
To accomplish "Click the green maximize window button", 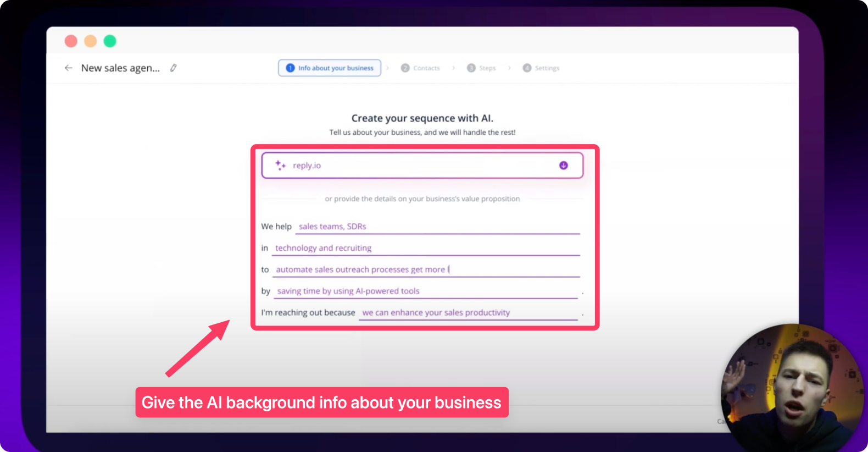I will coord(110,41).
